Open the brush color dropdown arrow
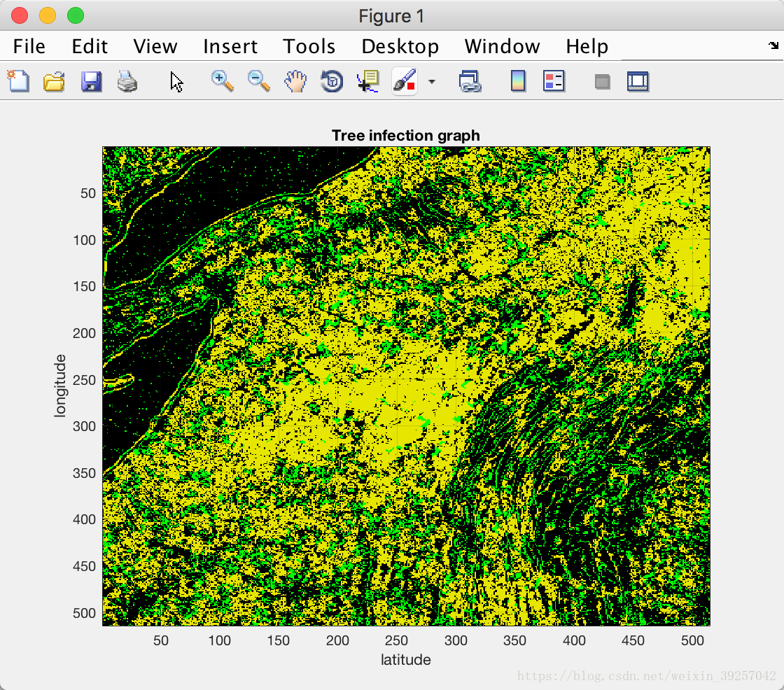The width and height of the screenshot is (784, 690). click(431, 81)
